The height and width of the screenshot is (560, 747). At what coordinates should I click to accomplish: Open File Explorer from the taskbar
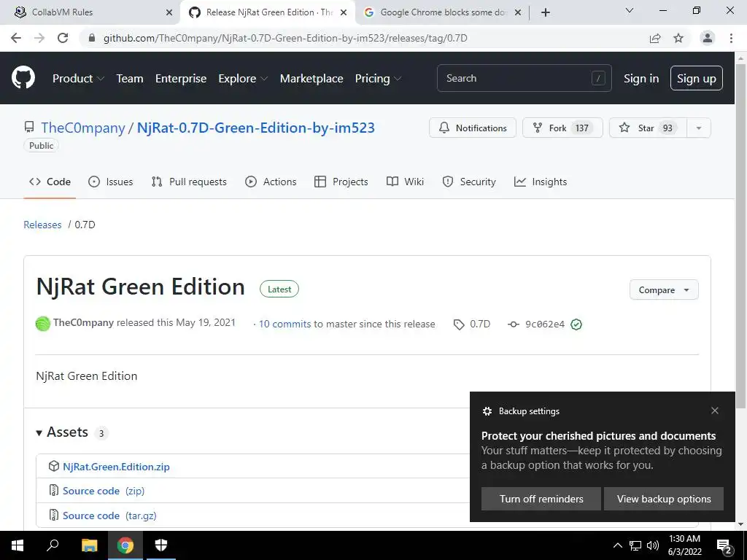89,545
